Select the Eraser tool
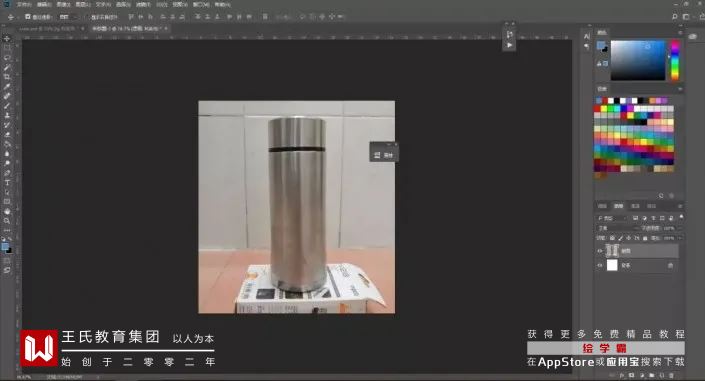The height and width of the screenshot is (381, 705). click(x=7, y=134)
